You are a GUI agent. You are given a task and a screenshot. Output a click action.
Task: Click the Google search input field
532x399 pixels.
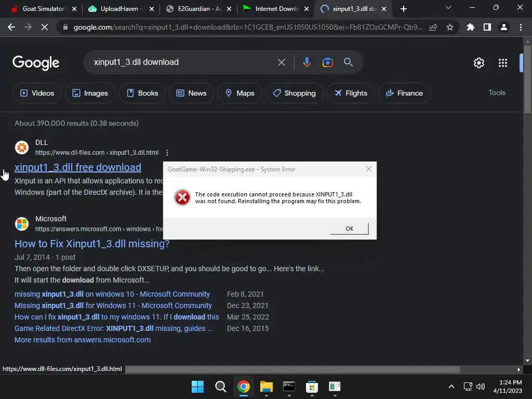(x=183, y=62)
